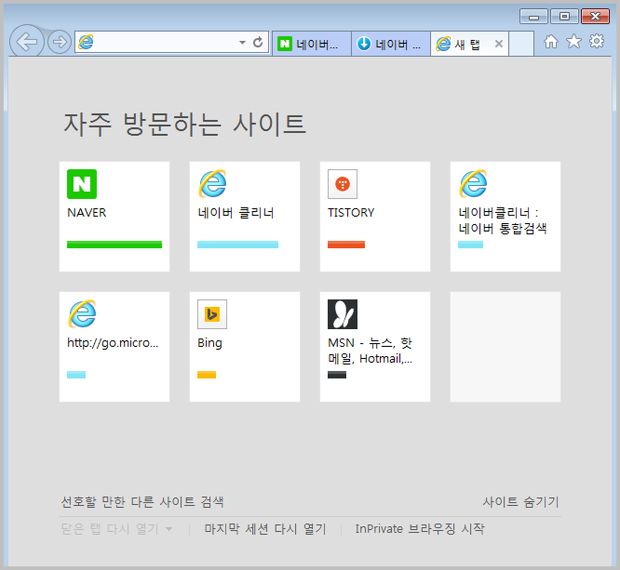This screenshot has width=620, height=570.
Task: Click the empty placeholder site tile
Action: [x=505, y=347]
